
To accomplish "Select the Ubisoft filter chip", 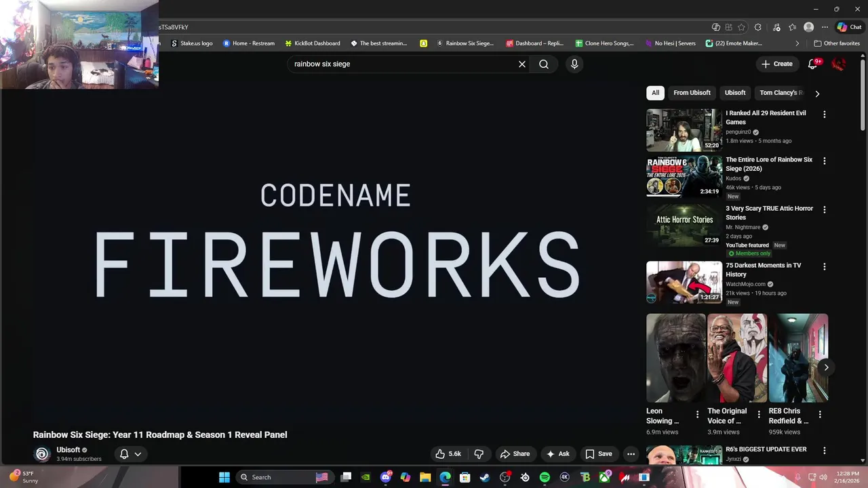I will coord(735,93).
